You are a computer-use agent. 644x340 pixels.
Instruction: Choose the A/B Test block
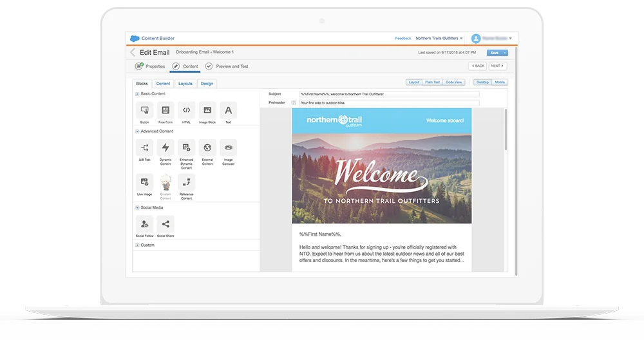click(x=144, y=147)
